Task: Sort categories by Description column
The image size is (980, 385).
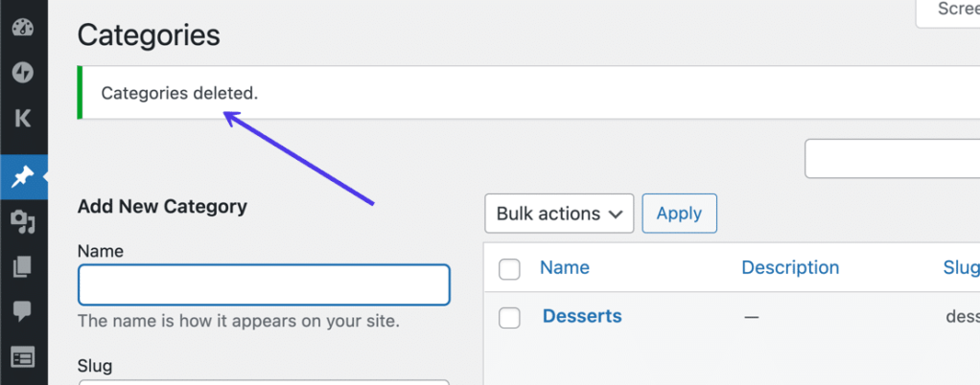Action: tap(790, 267)
